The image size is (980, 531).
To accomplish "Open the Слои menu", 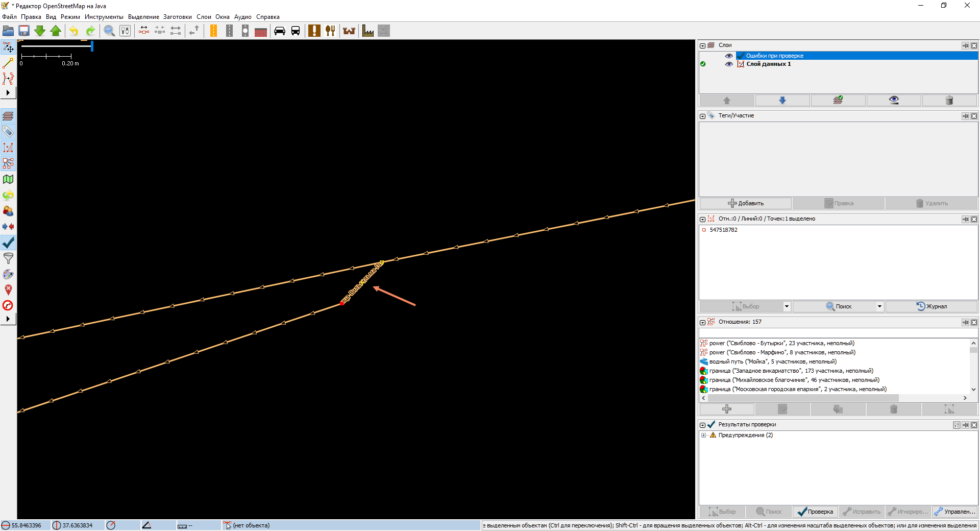I will coord(204,17).
